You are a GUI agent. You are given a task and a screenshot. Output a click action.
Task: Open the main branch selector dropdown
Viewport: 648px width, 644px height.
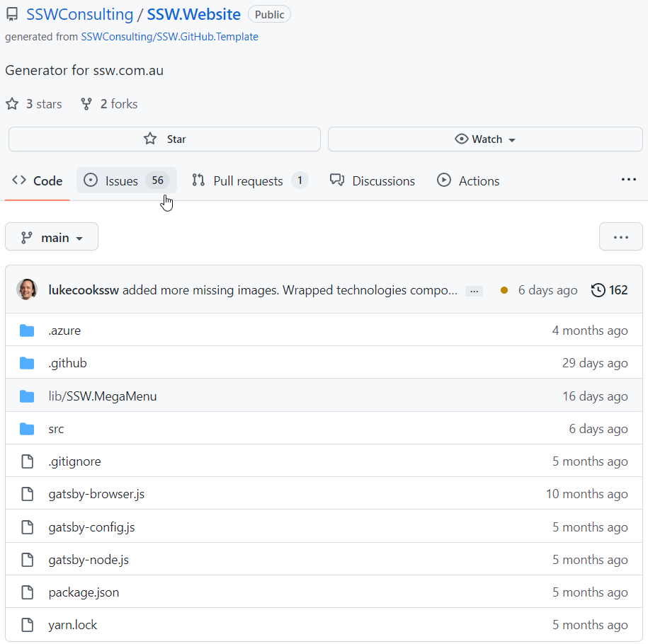(52, 237)
